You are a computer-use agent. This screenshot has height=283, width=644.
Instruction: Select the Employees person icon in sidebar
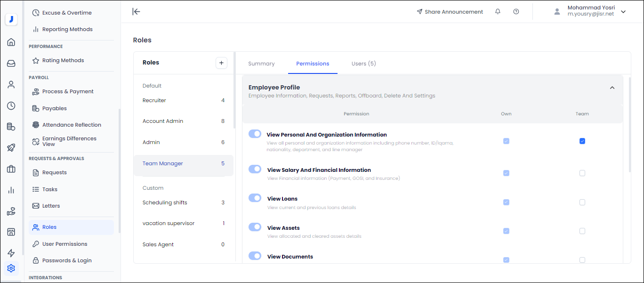click(11, 84)
